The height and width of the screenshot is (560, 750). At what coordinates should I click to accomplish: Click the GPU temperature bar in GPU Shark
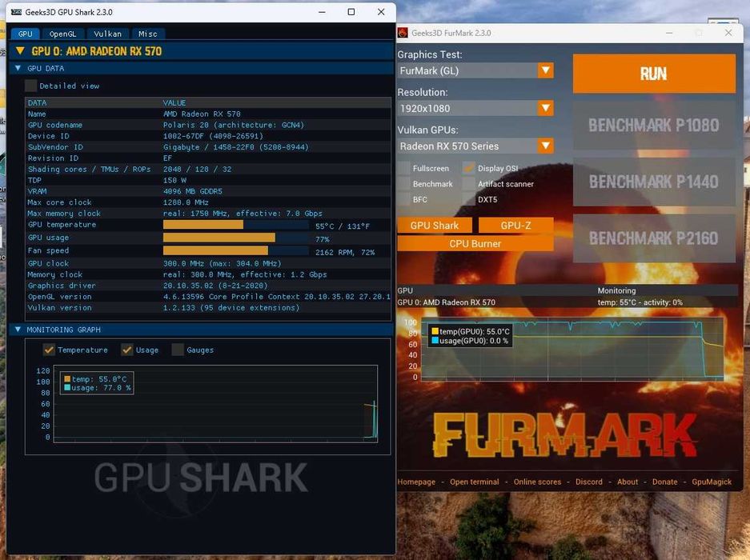coord(236,225)
